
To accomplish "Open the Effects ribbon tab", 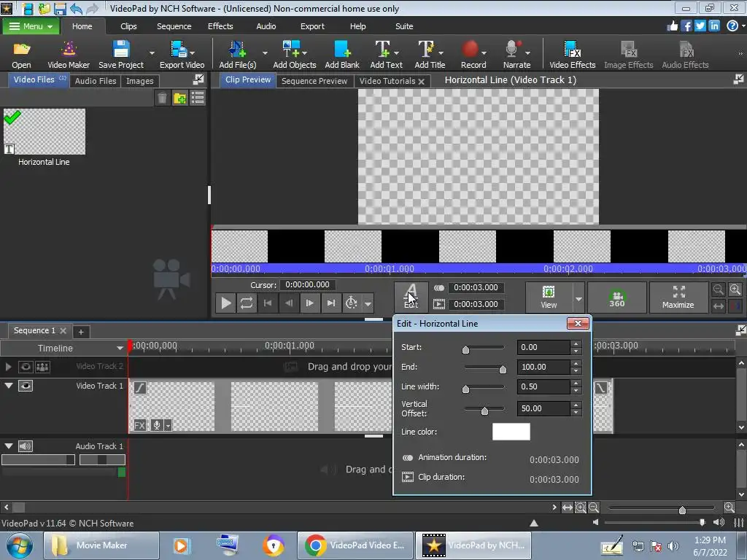I will (220, 26).
